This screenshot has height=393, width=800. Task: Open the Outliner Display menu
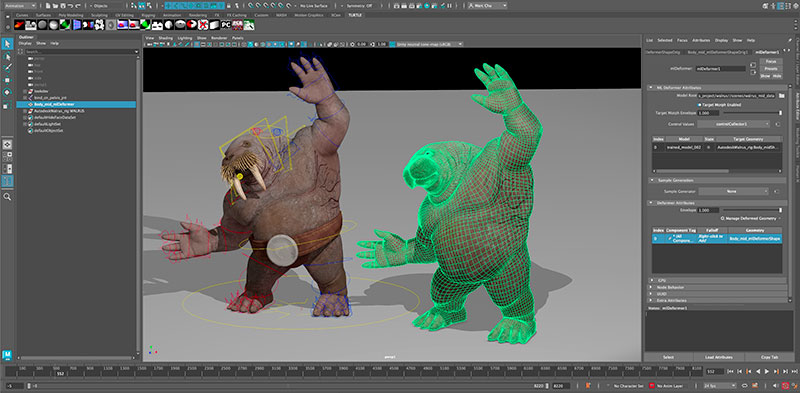tap(25, 43)
